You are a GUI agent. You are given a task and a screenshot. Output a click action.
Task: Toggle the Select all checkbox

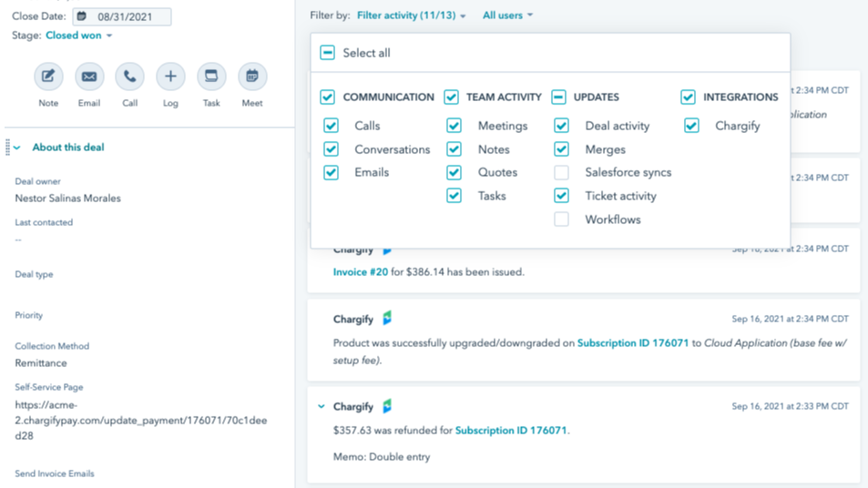pos(328,53)
